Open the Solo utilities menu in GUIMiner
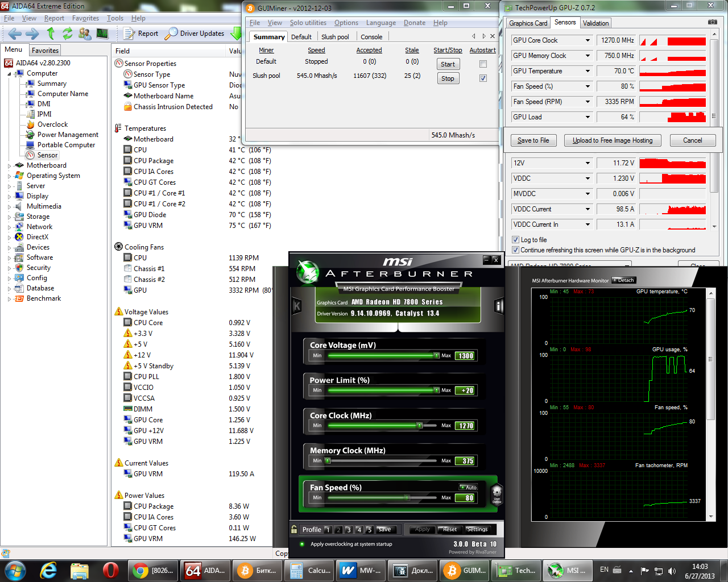728x582 pixels. [x=308, y=23]
